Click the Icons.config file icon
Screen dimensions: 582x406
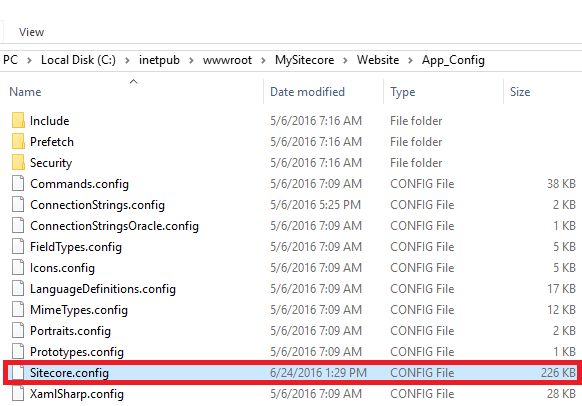click(18, 268)
